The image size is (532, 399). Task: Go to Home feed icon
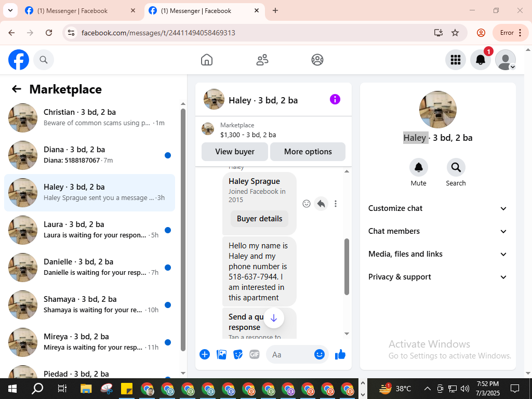(207, 60)
